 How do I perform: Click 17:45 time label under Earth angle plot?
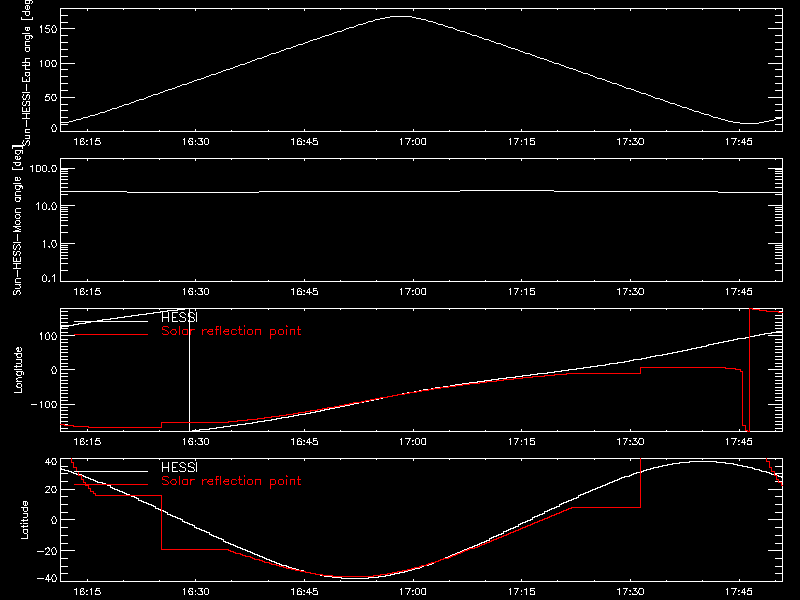point(739,142)
